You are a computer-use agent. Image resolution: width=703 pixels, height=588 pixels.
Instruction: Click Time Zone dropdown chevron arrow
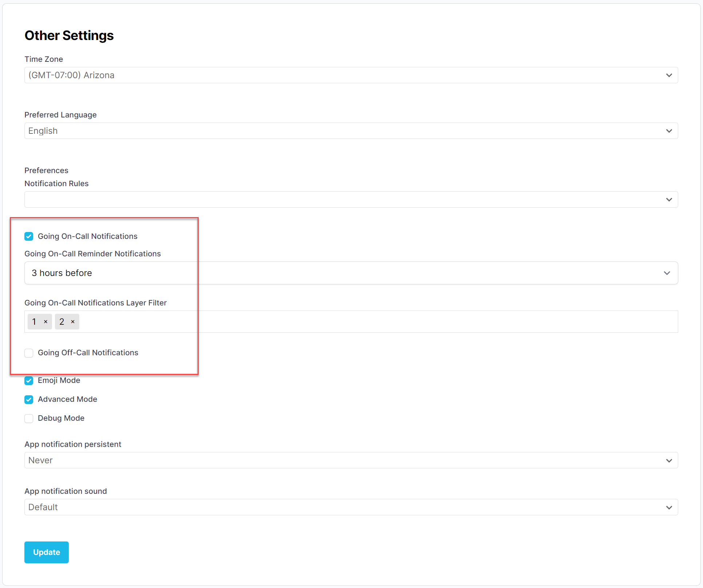pyautogui.click(x=669, y=75)
